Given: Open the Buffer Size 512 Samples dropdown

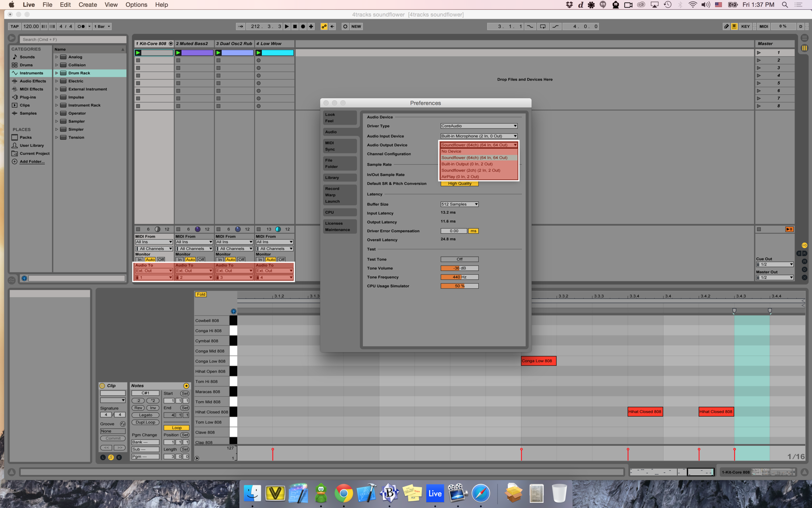Looking at the screenshot, I should 460,204.
